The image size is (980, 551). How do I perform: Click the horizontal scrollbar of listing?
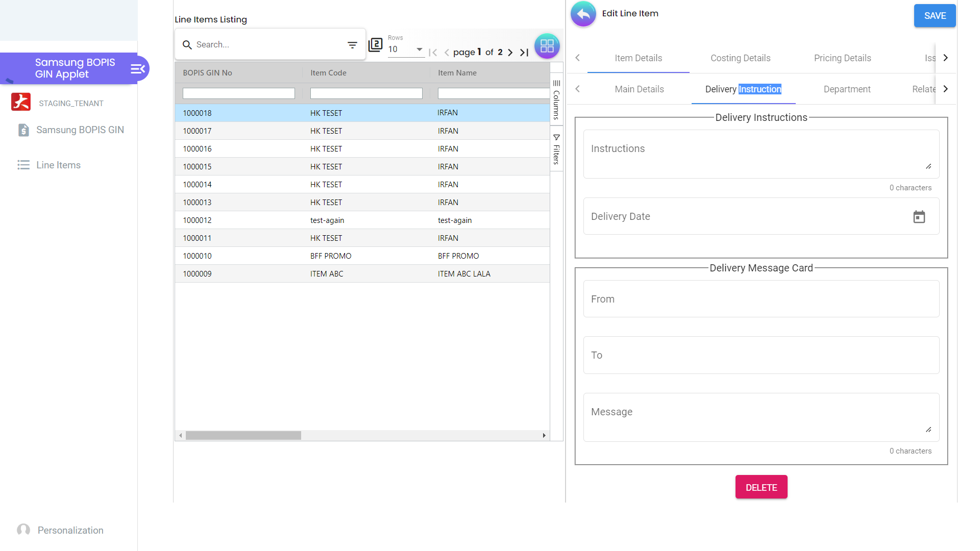point(243,436)
